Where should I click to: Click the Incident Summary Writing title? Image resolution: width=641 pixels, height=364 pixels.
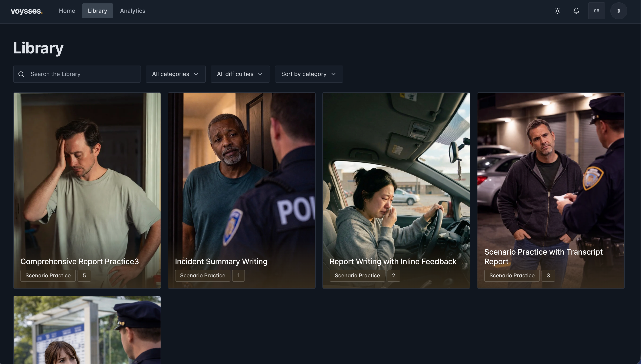click(x=221, y=261)
